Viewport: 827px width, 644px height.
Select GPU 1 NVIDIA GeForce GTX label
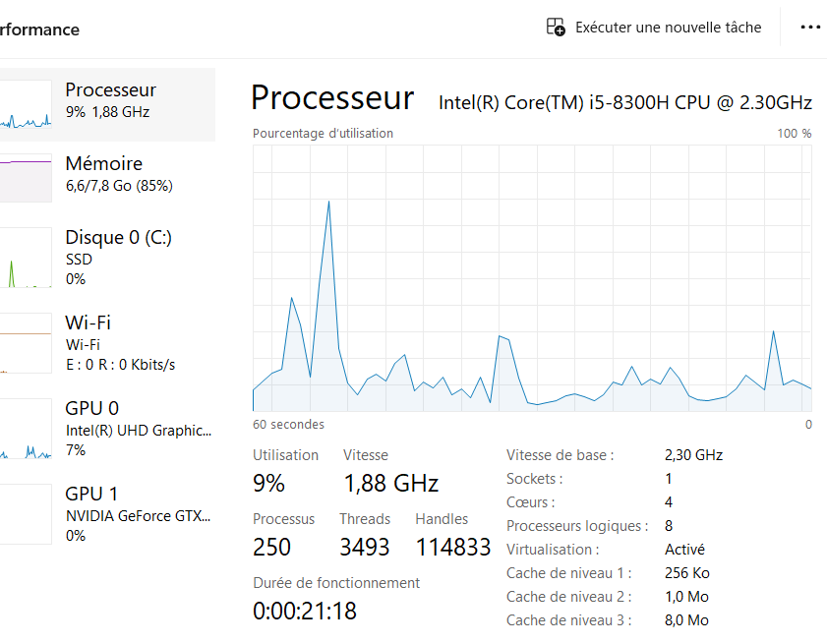pyautogui.click(x=138, y=515)
